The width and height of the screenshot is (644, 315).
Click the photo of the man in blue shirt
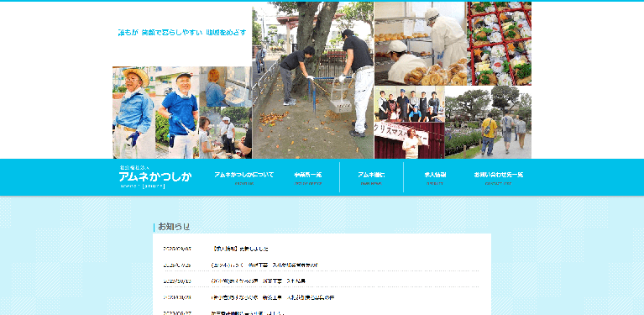(177, 113)
